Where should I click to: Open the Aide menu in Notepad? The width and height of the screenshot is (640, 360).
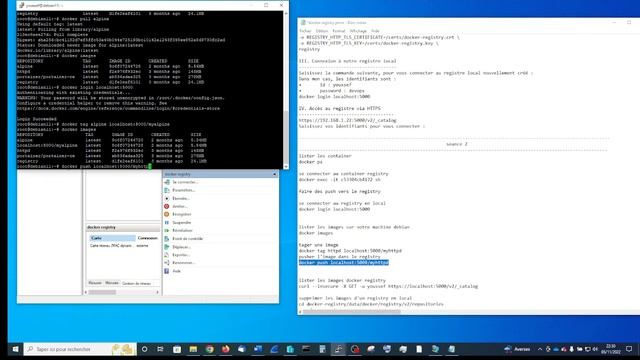tap(375, 31)
